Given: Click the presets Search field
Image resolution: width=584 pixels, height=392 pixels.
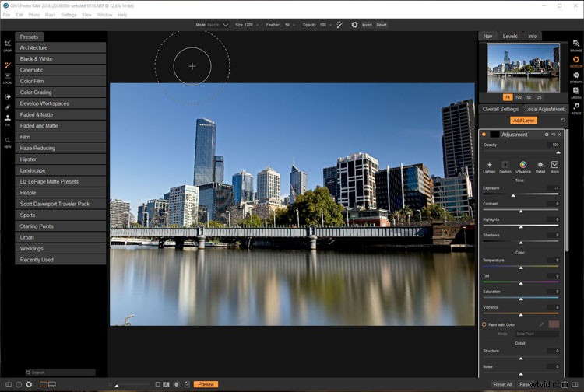Looking at the screenshot, I should pos(60,373).
